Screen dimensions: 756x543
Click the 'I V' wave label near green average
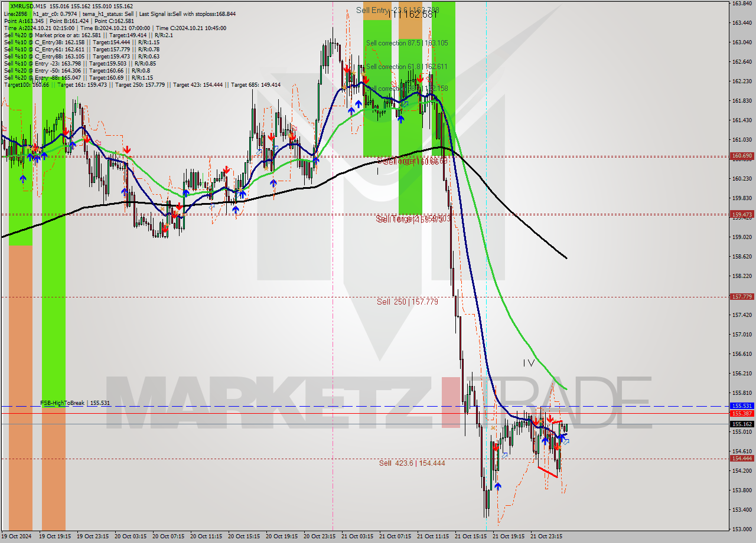coord(529,363)
